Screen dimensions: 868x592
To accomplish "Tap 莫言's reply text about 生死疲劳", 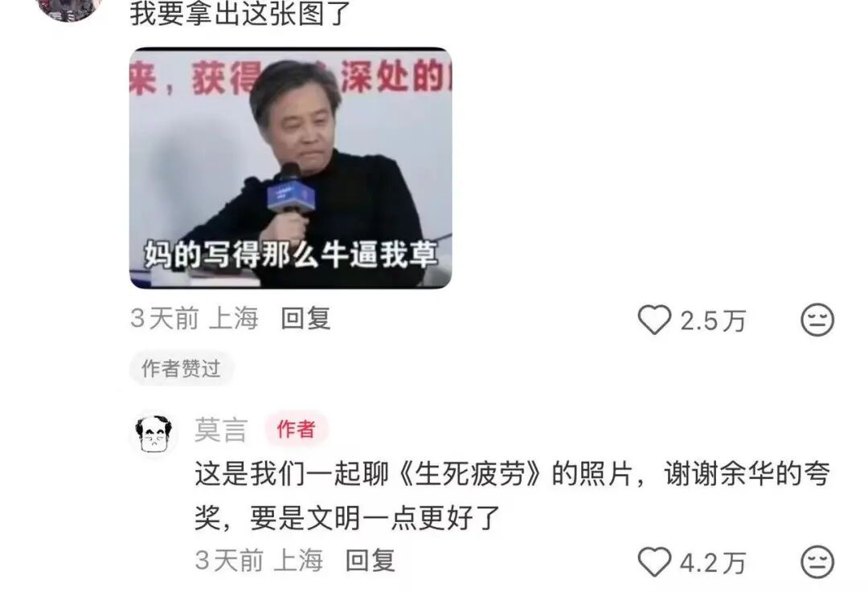I will (512, 496).
